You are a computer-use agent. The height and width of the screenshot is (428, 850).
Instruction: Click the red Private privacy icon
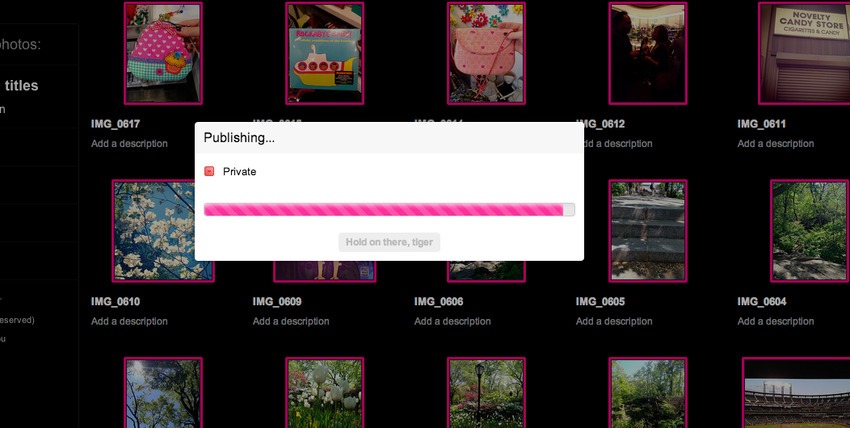pyautogui.click(x=209, y=171)
